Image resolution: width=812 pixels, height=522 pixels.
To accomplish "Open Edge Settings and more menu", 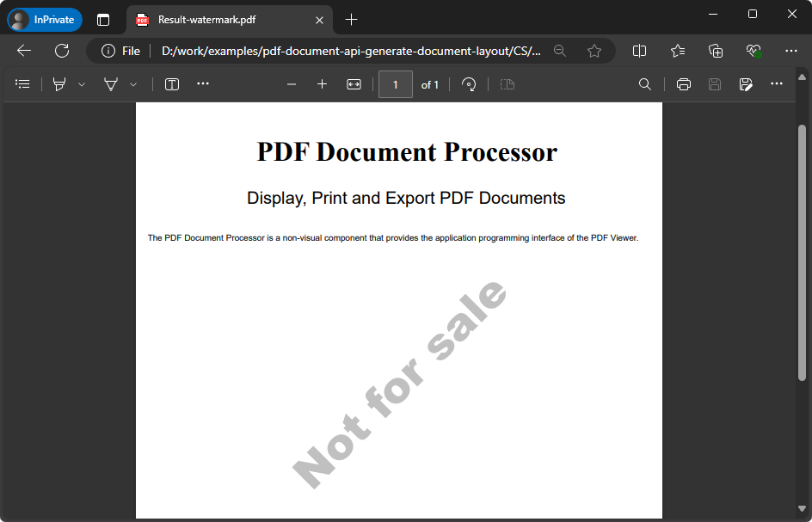I will pyautogui.click(x=791, y=51).
